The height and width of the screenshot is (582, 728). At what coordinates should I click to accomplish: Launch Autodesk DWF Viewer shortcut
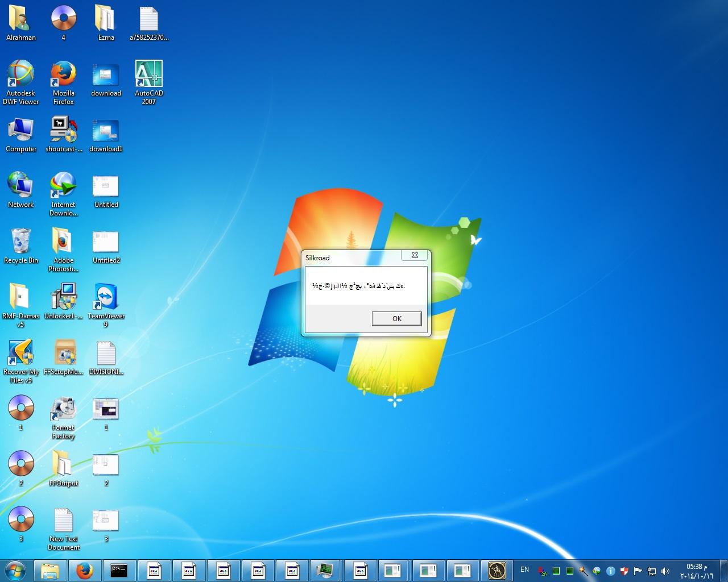(x=21, y=83)
